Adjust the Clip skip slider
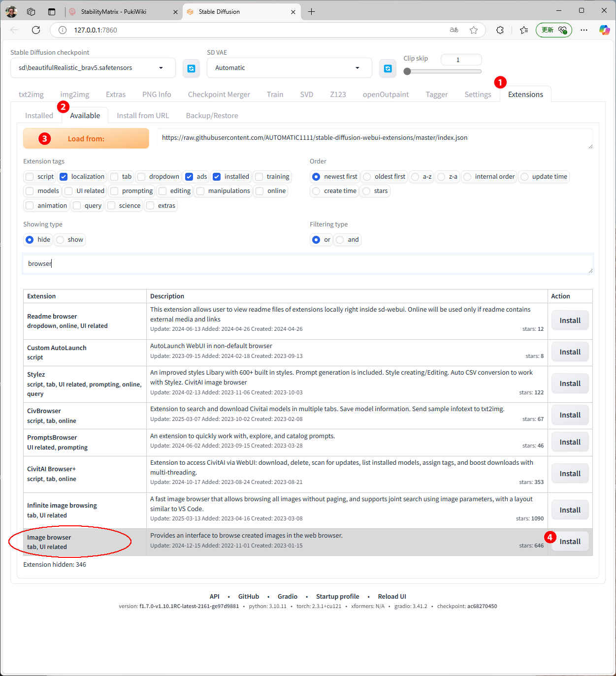Image resolution: width=616 pixels, height=676 pixels. 407,71
